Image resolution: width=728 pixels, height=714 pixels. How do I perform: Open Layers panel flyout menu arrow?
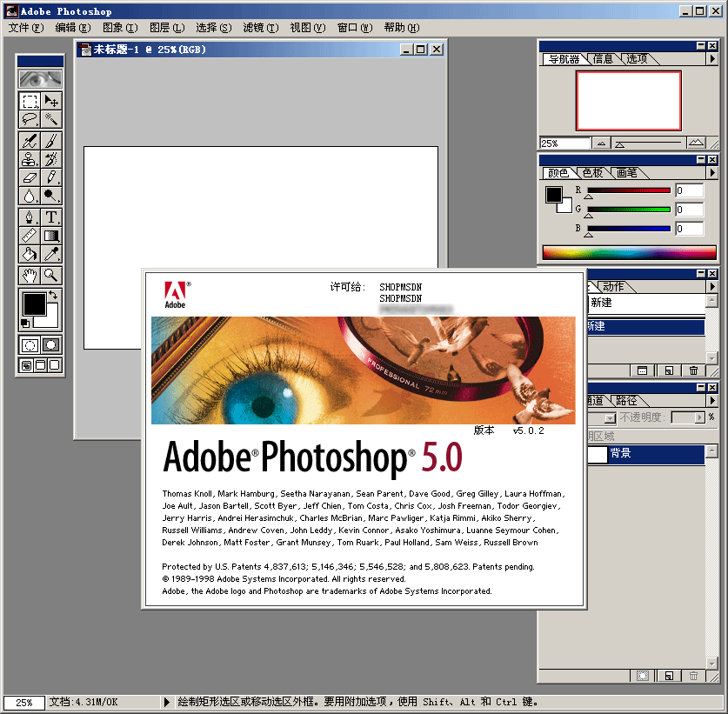[x=712, y=400]
